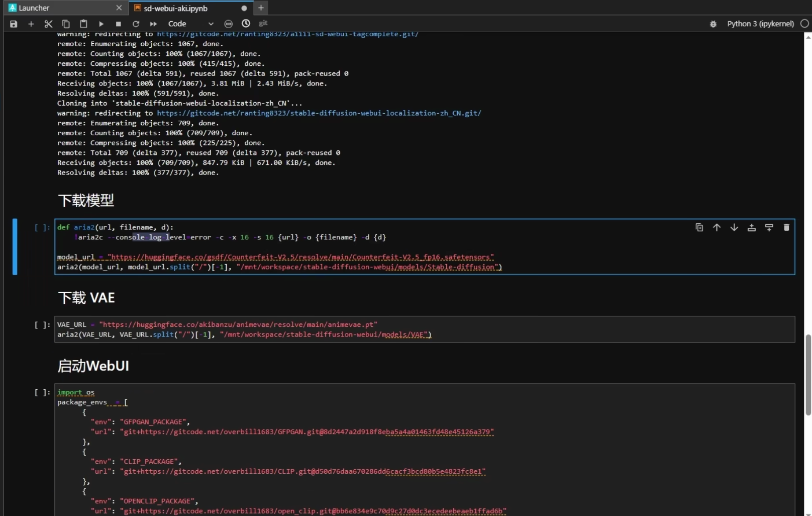
Task: Click the kernel status circle indicator
Action: click(x=804, y=23)
